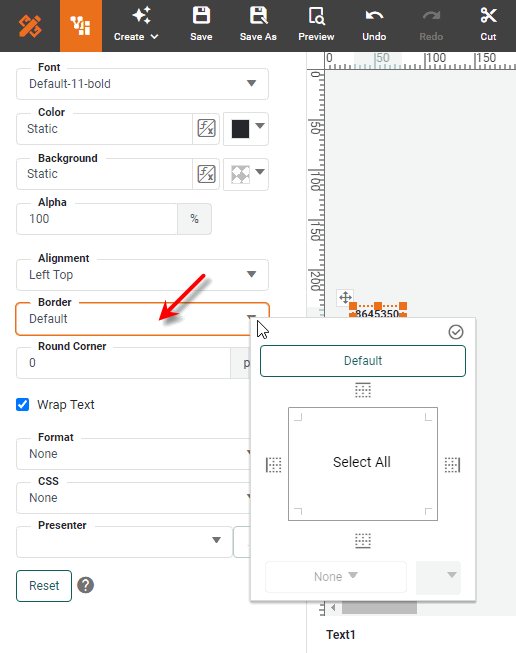The height and width of the screenshot is (653, 516).
Task: Select the bottom border icon
Action: point(363,540)
